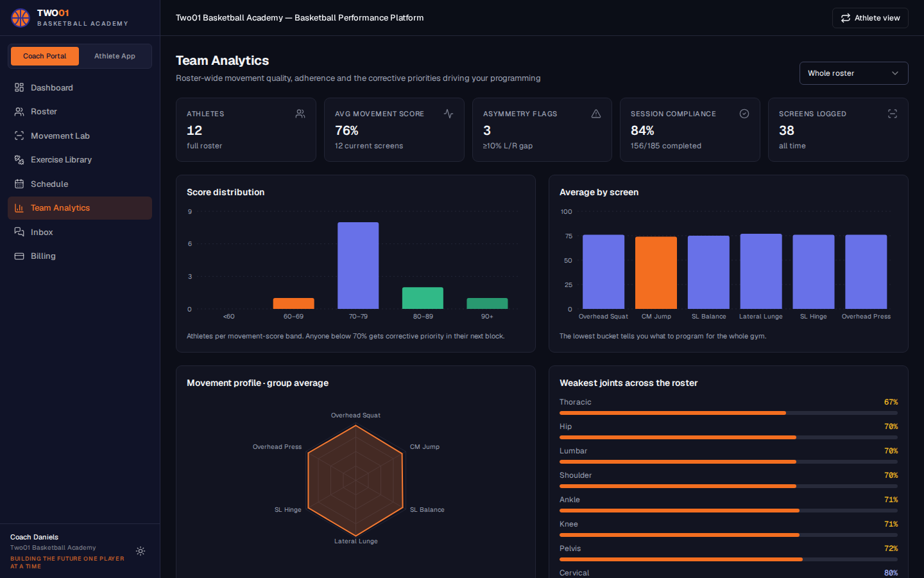Navigate to Exercise Library
Screen dimensions: 924x578
80,160
